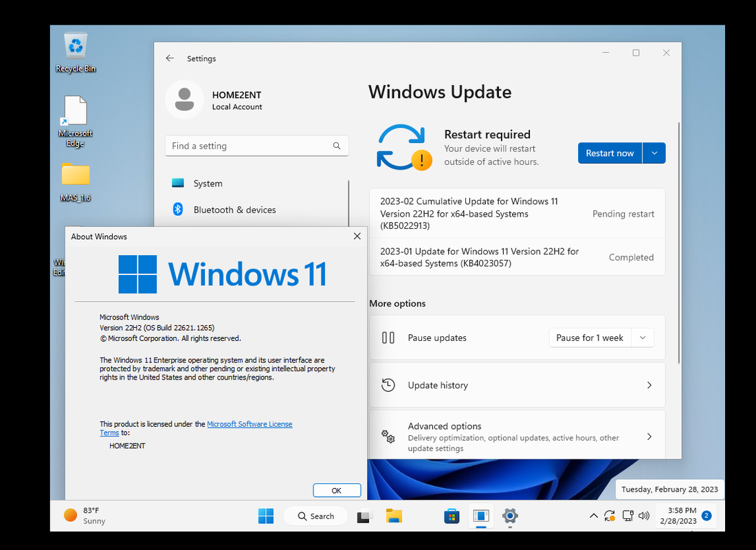
Task: Click the network tray icon
Action: point(627,516)
